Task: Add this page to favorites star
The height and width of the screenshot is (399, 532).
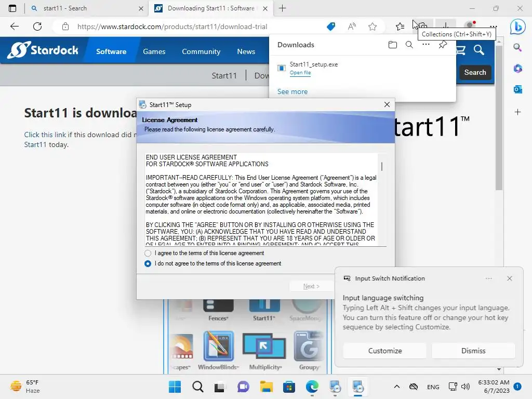Action: (x=373, y=26)
